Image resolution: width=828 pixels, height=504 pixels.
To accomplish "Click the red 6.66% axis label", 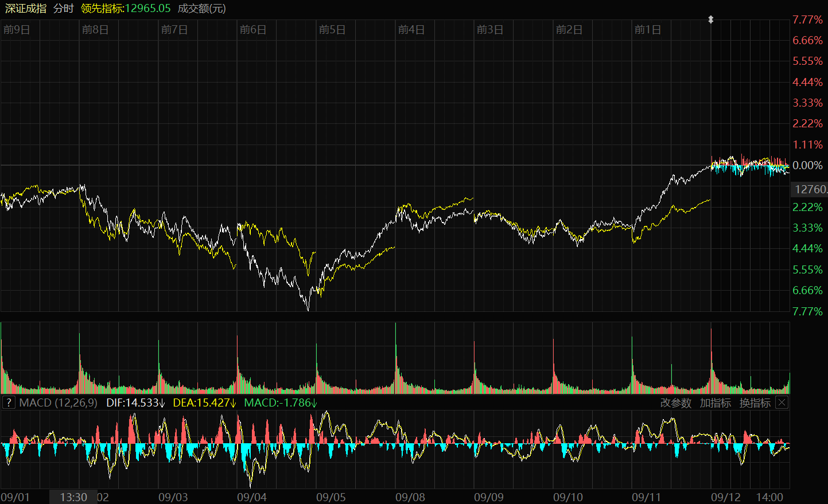I will 807,40.
